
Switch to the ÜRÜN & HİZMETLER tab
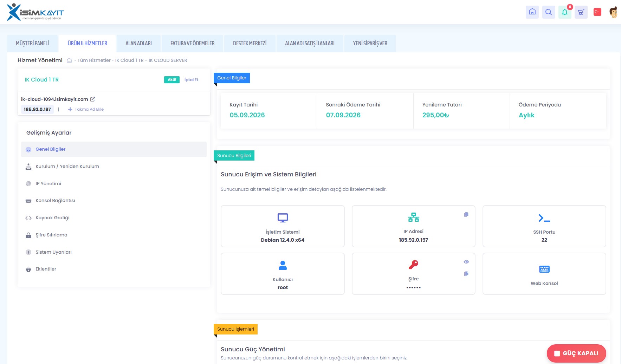tap(87, 43)
